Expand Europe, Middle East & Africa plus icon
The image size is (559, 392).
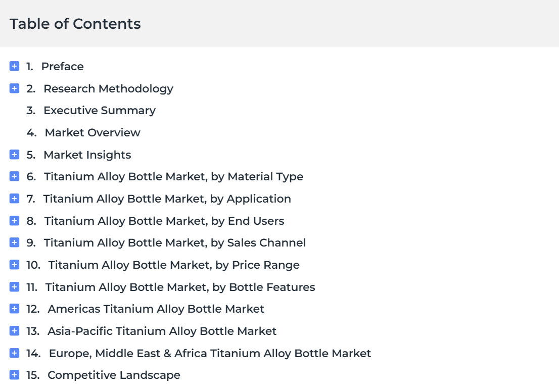(x=14, y=353)
